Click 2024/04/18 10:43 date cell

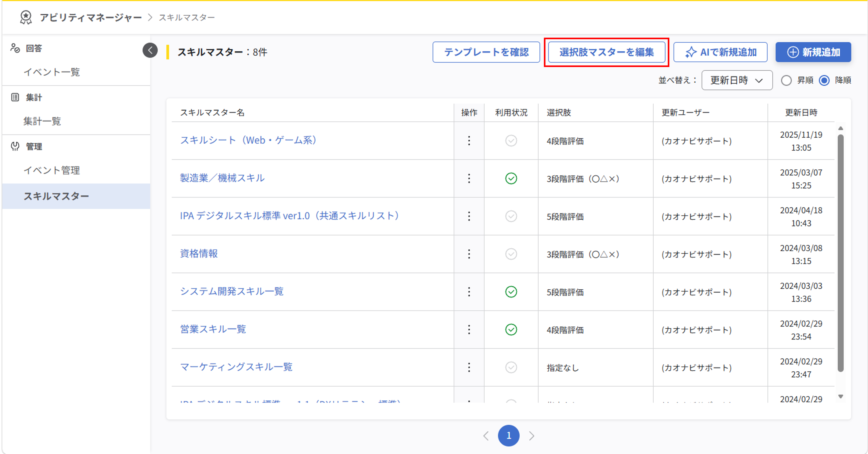coord(801,217)
